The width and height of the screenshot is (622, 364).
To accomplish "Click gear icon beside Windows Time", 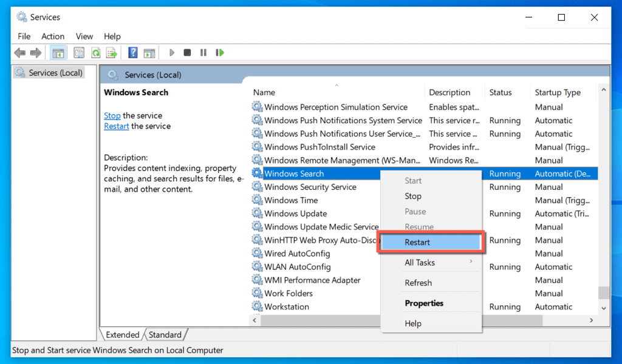I will click(257, 200).
